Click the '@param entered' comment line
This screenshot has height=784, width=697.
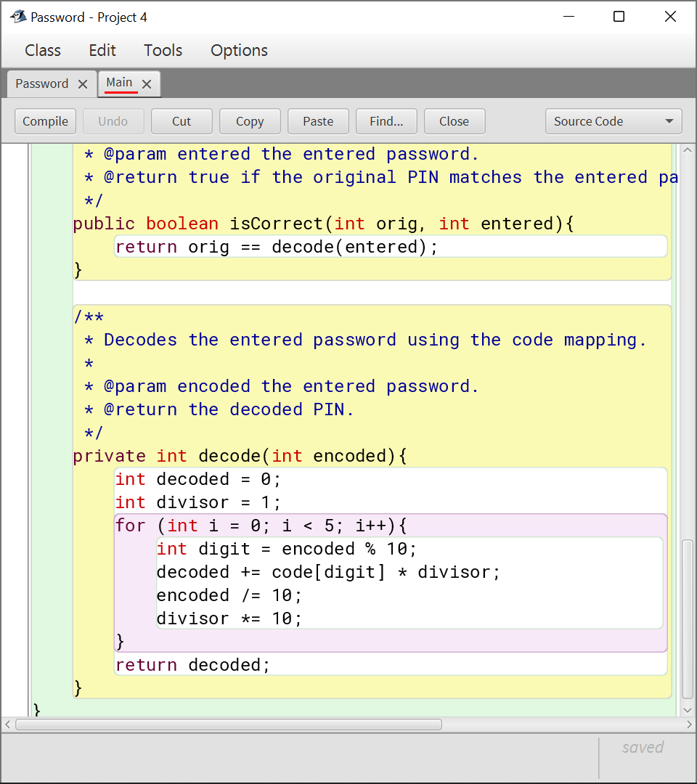coord(282,154)
